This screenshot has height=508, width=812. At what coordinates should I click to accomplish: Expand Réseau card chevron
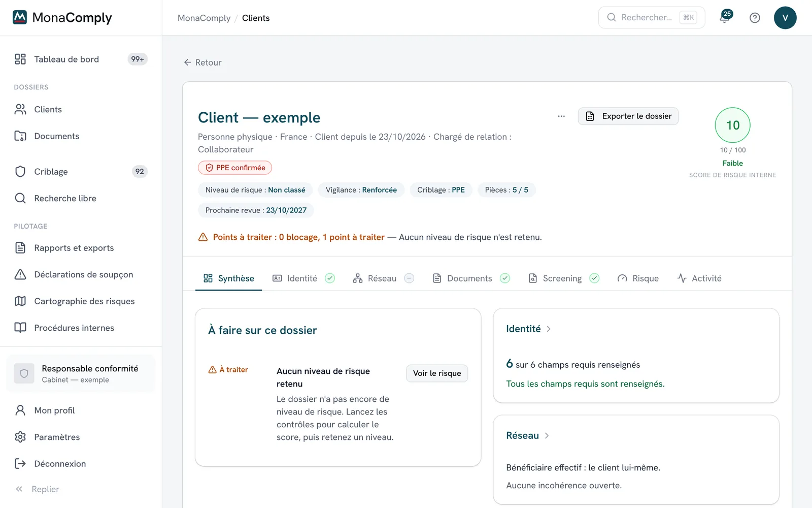547,436
